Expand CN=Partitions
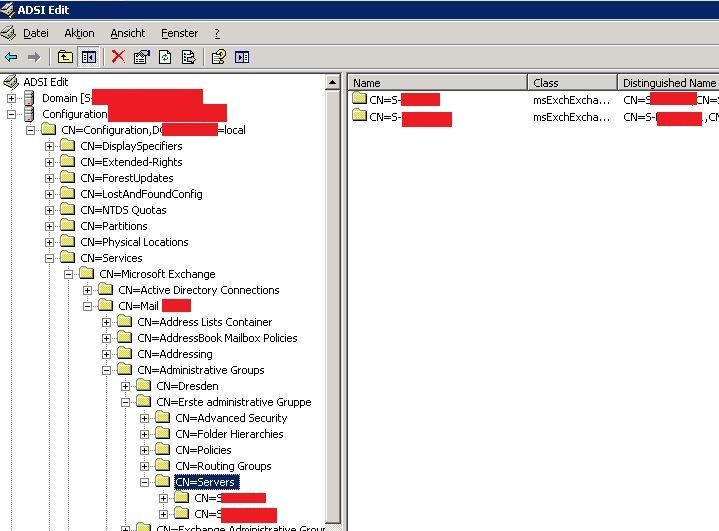The height and width of the screenshot is (531, 719). pyautogui.click(x=50, y=227)
